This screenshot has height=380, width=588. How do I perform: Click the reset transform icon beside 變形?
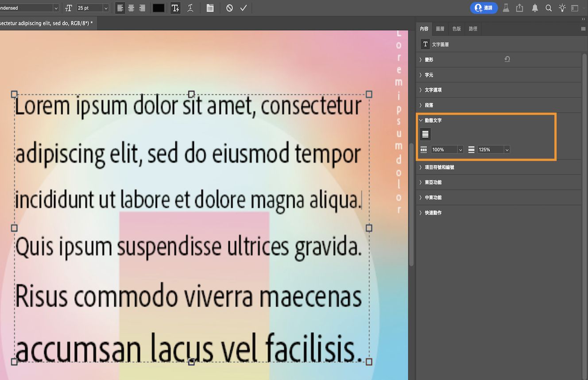(x=507, y=59)
